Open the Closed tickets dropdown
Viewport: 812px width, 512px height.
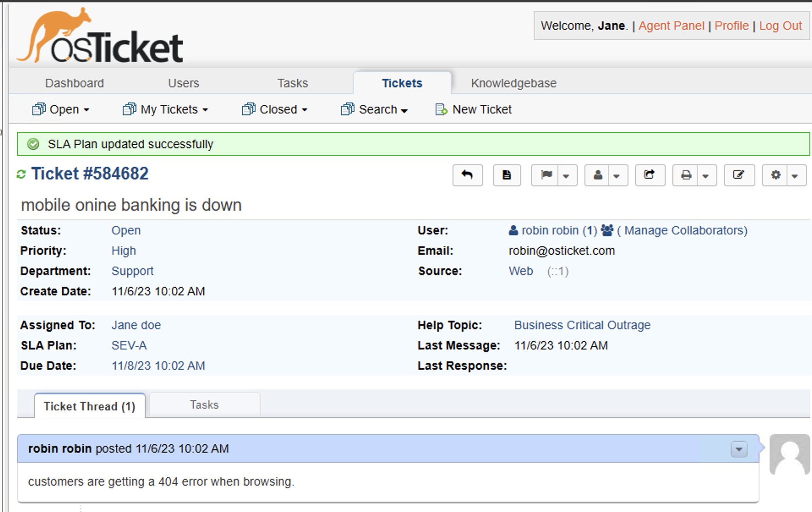pos(274,109)
